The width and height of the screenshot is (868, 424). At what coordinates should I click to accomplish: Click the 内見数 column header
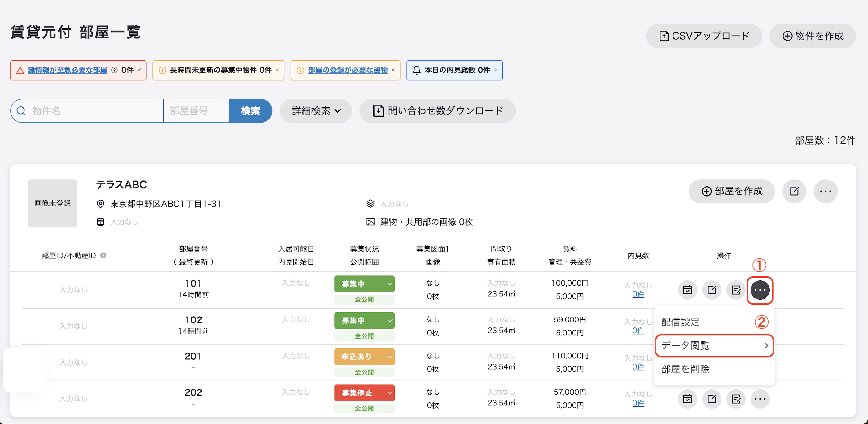click(638, 256)
